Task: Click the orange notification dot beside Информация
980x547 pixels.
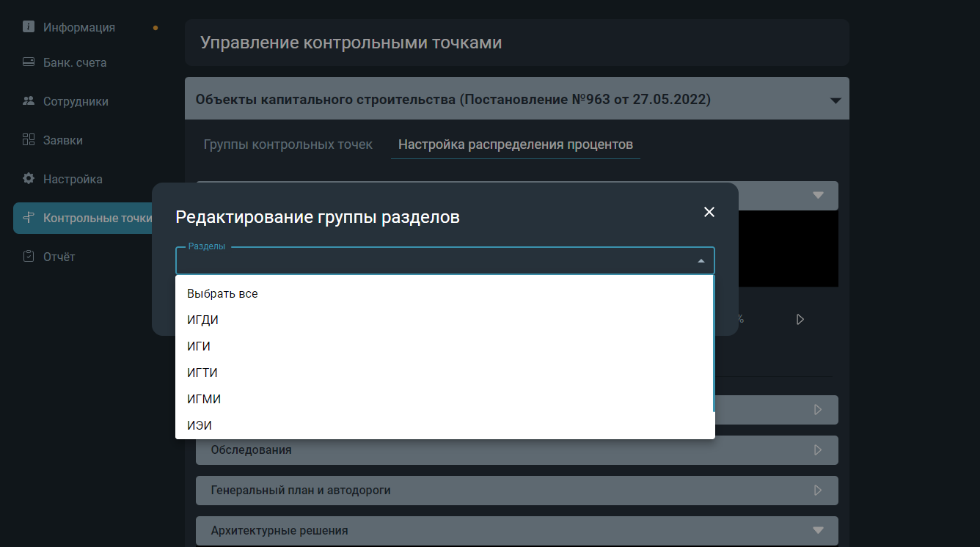Action: (x=155, y=28)
